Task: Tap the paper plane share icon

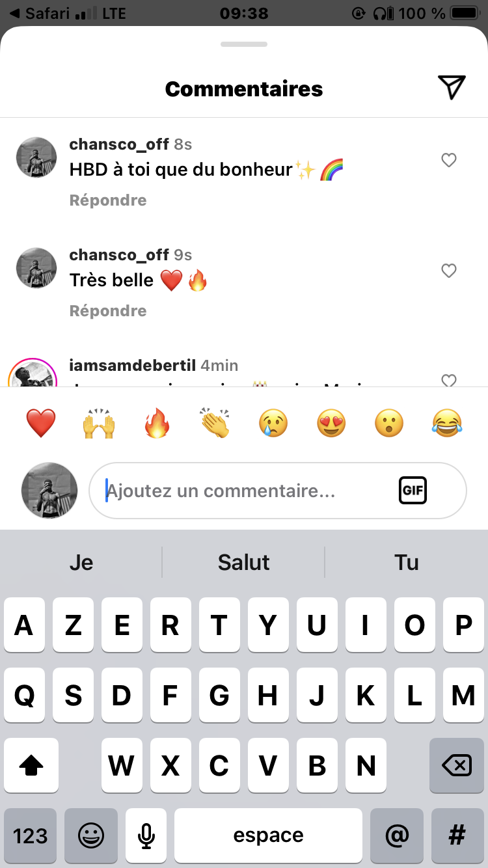Action: tap(452, 88)
